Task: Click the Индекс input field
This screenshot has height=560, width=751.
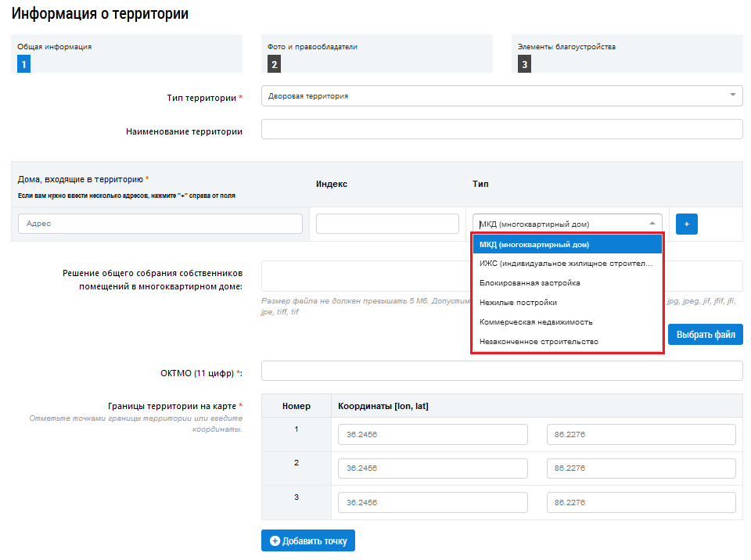Action: click(x=387, y=224)
